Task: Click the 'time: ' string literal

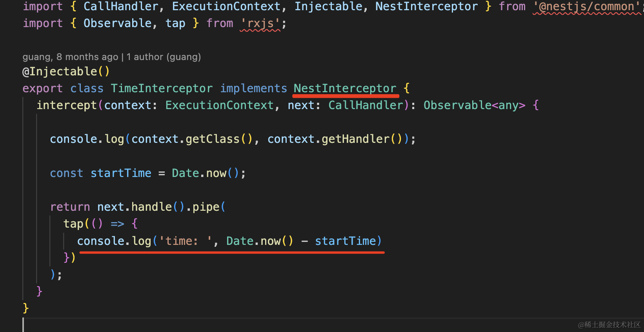Action: click(185, 241)
